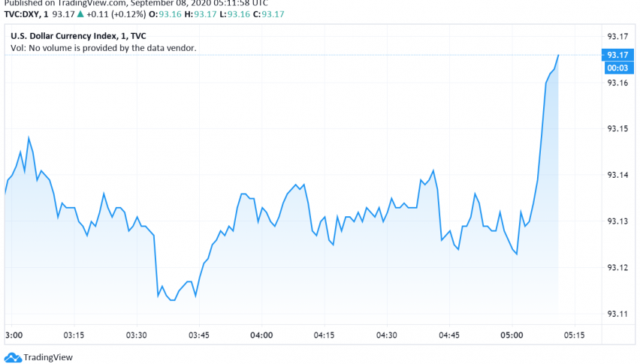
Task: Click the 04:15 time axis label
Action: [x=324, y=335]
